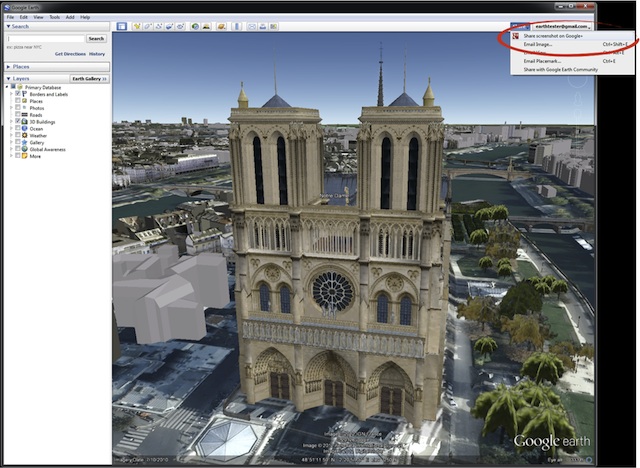Click the More layer folder icon
Screen dimensions: 640x468
click(x=24, y=156)
